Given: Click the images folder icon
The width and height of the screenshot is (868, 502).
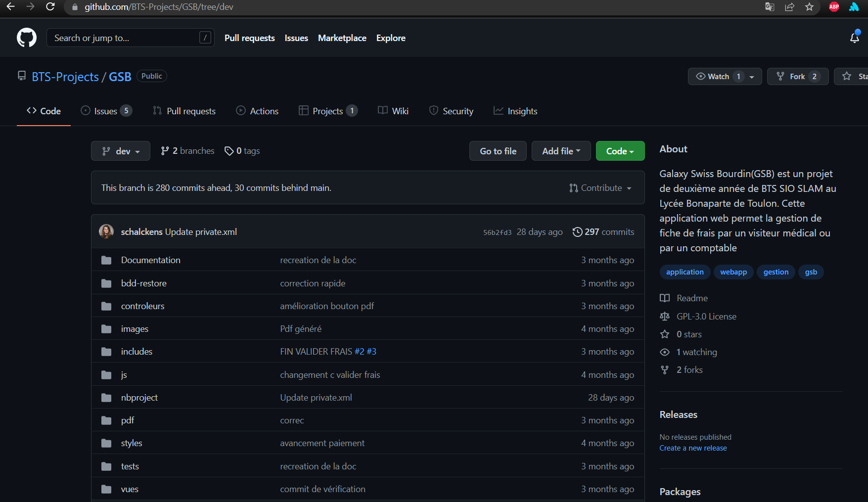Looking at the screenshot, I should pos(106,329).
